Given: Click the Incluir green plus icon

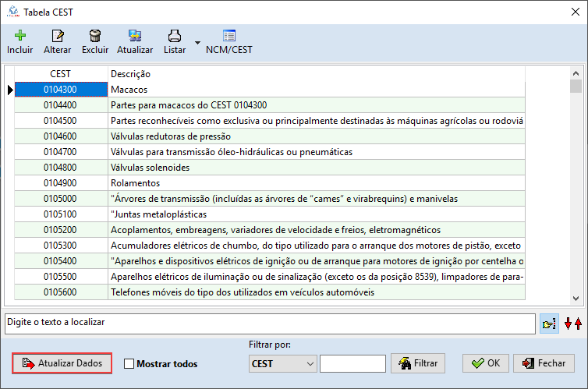Looking at the screenshot, I should pos(19,36).
